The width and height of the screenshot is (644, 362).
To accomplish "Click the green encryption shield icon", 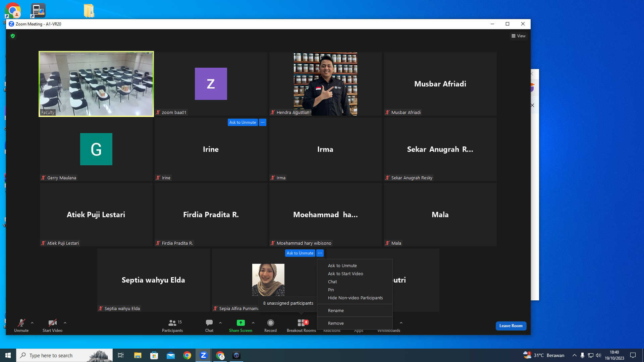I will [x=13, y=36].
